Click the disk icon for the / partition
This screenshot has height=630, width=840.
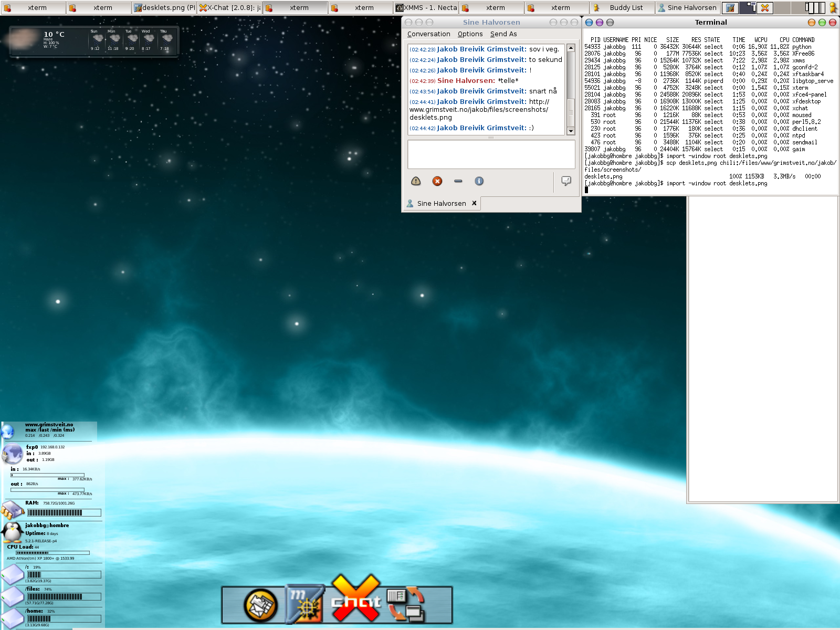tap(12, 575)
